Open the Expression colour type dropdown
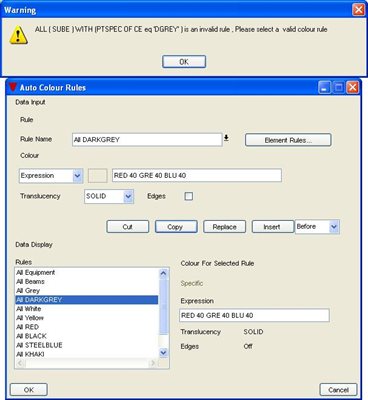The image size is (368, 400). (x=51, y=176)
